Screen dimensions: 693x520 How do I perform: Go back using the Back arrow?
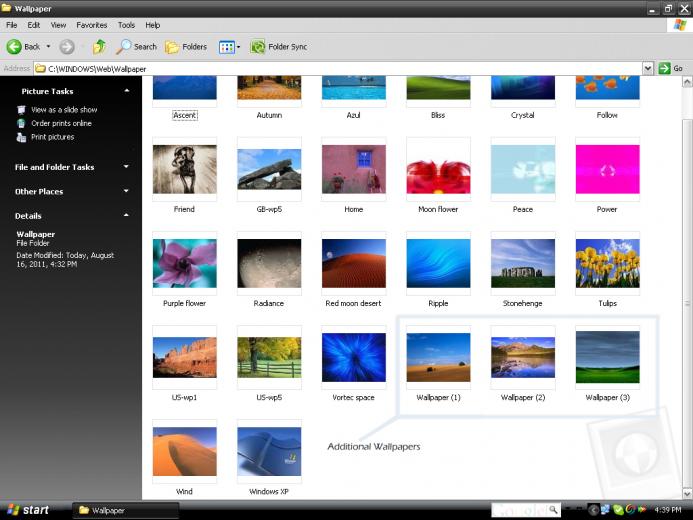pos(23,46)
